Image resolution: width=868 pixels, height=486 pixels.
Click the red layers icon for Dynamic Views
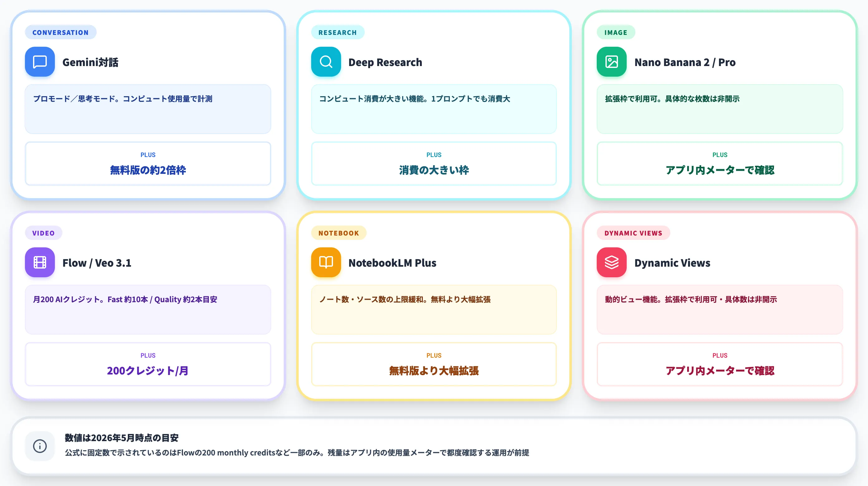[612, 262]
